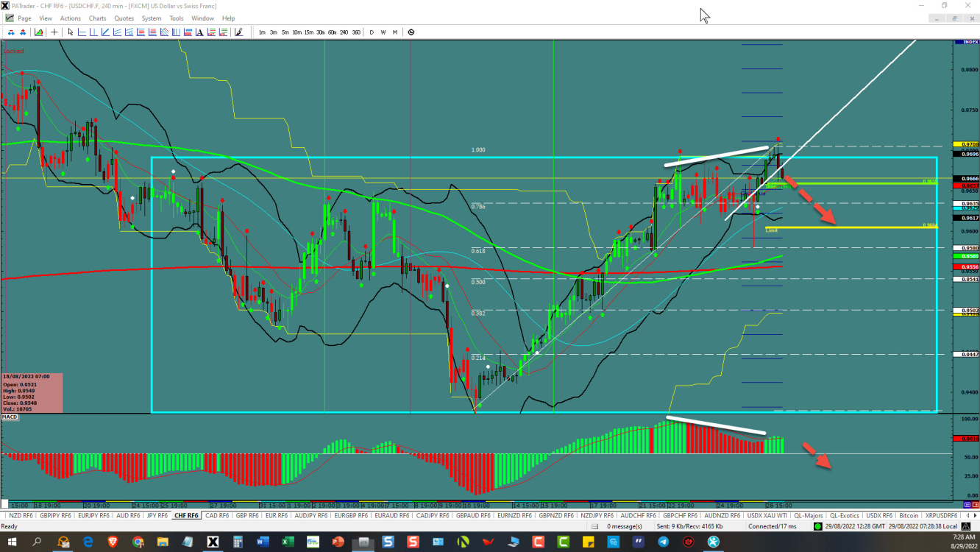Click the chart-with-bars icon in toolbar

click(38, 32)
